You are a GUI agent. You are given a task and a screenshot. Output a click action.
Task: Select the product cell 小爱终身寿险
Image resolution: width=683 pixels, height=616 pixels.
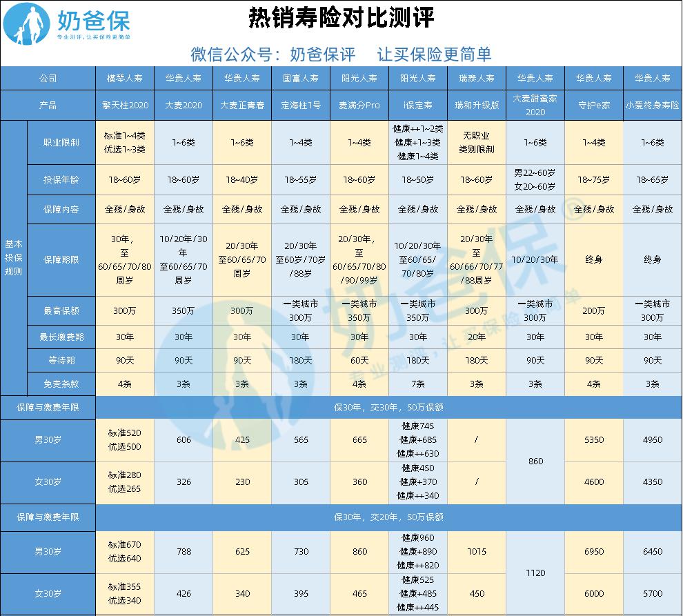(653, 106)
